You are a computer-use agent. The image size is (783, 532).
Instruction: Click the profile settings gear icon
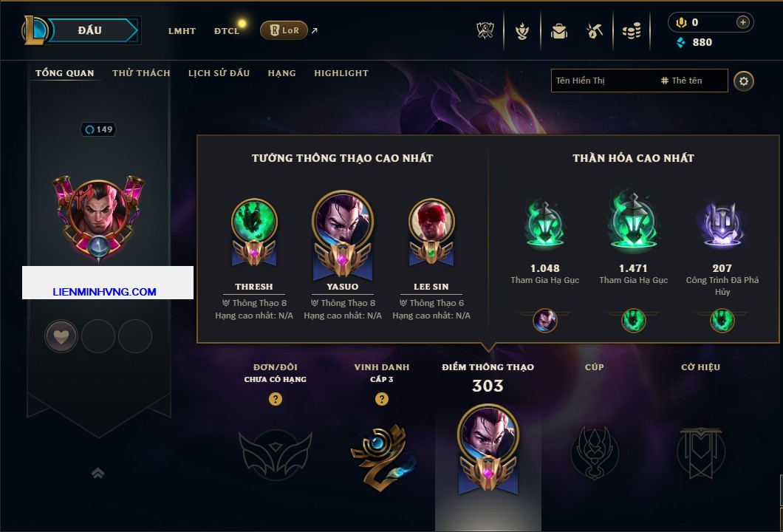pos(744,81)
